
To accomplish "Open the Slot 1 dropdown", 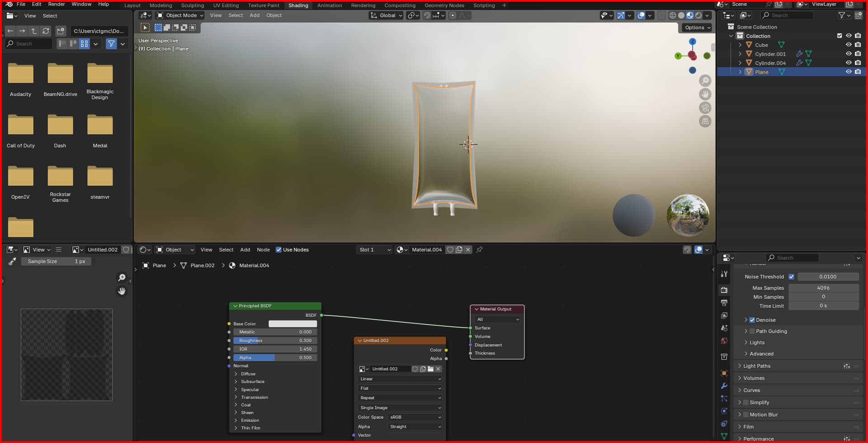I will tap(374, 250).
